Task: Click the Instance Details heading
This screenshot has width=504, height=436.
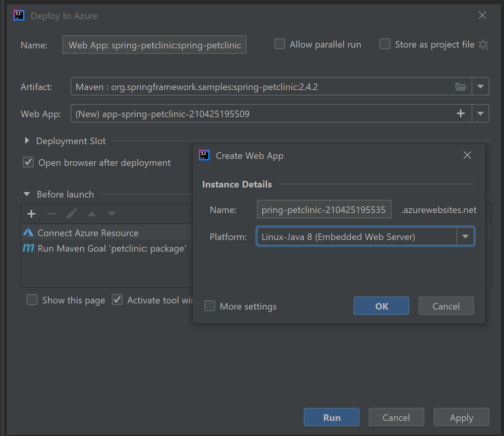Action: [x=237, y=184]
